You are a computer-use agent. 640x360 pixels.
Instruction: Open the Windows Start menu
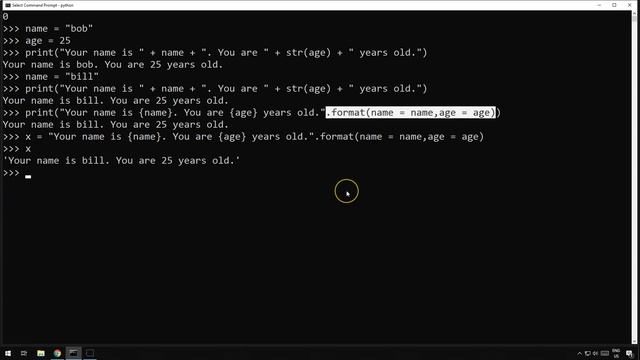(x=8, y=353)
